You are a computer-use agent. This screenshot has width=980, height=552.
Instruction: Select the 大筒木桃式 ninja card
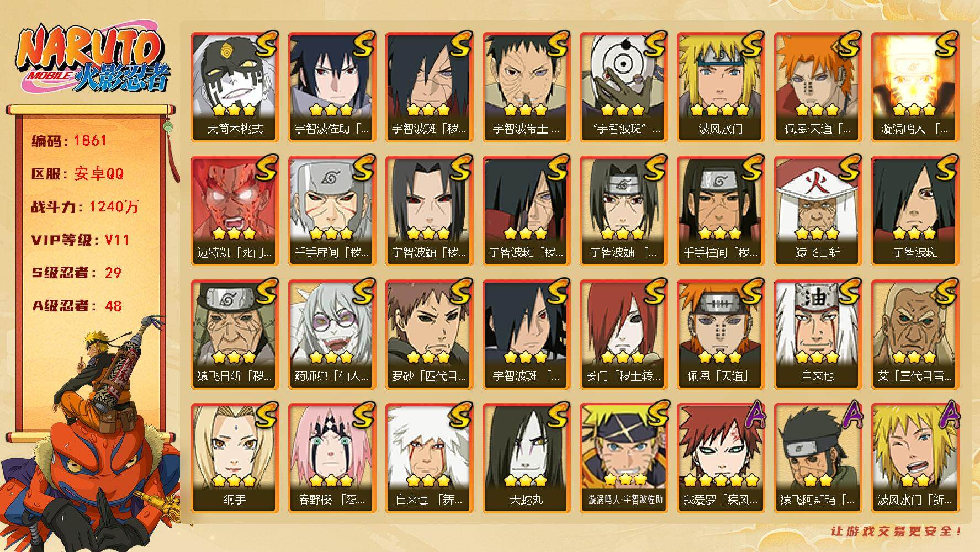[235, 87]
